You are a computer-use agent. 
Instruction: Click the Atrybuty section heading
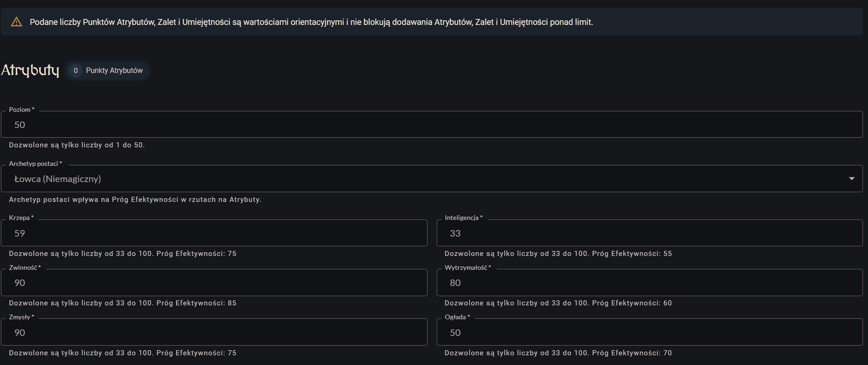point(30,70)
